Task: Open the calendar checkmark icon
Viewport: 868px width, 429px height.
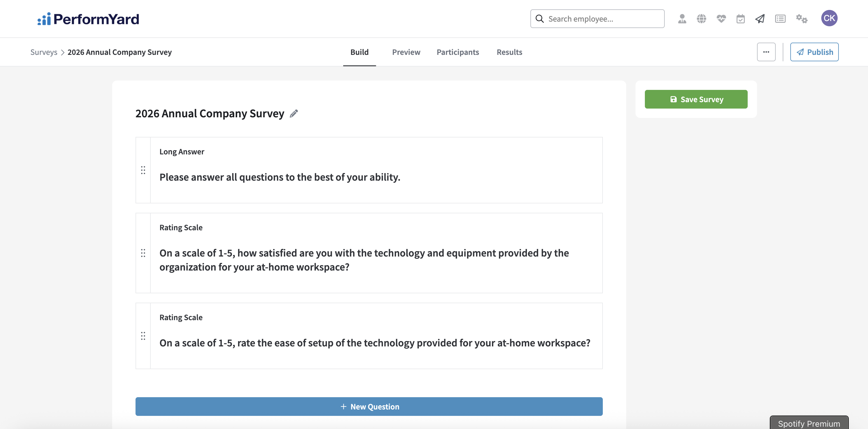Action: tap(740, 19)
